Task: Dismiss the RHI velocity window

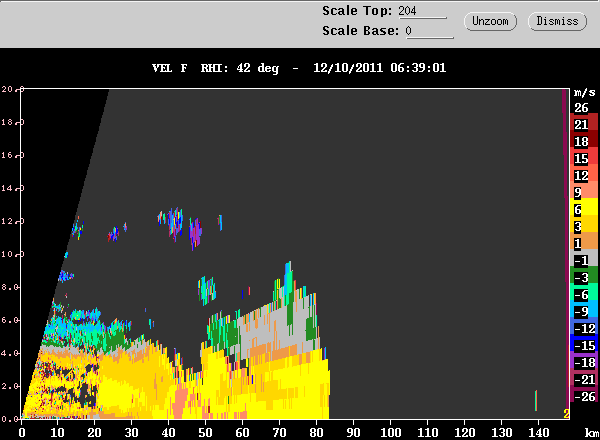Action: tap(557, 21)
